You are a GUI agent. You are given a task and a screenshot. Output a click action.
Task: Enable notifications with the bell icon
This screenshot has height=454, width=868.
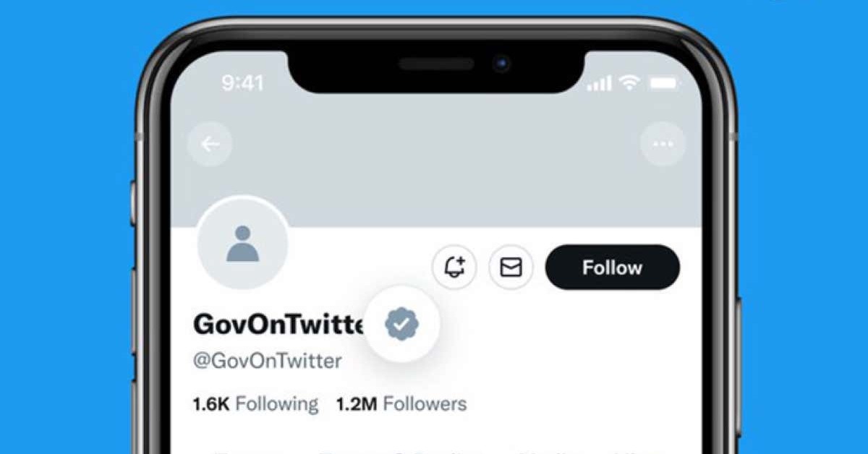click(454, 267)
